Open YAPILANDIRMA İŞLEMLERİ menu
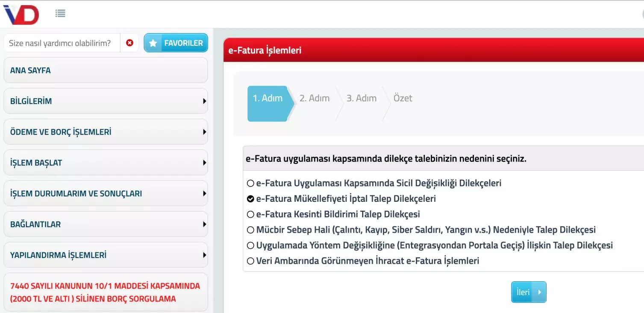The image size is (644, 313). (x=106, y=255)
